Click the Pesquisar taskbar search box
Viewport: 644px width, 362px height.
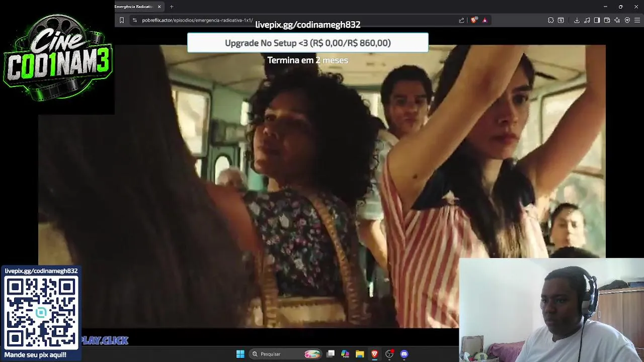pos(286,354)
